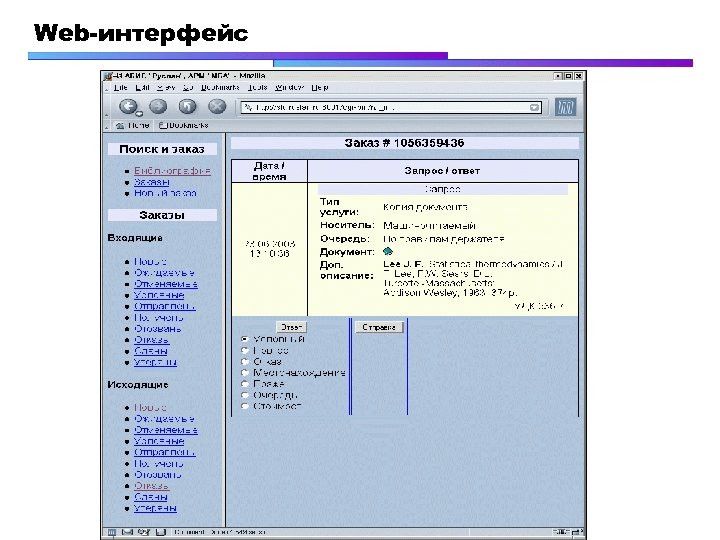Open Сданы link under Входящие

coord(151,351)
